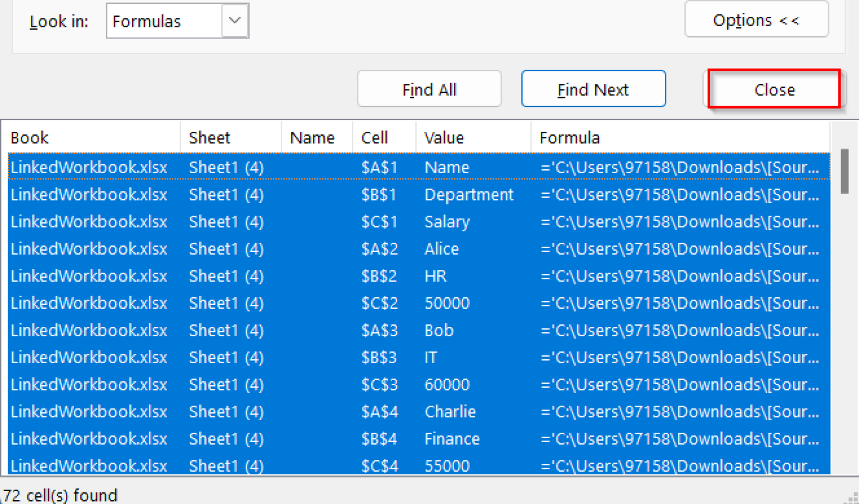Image resolution: width=859 pixels, height=504 pixels.
Task: Collapse search options via Options << button
Action: tap(756, 20)
